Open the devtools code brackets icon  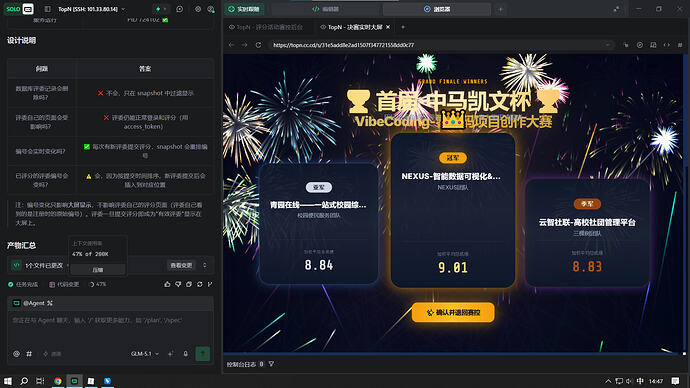(x=667, y=45)
